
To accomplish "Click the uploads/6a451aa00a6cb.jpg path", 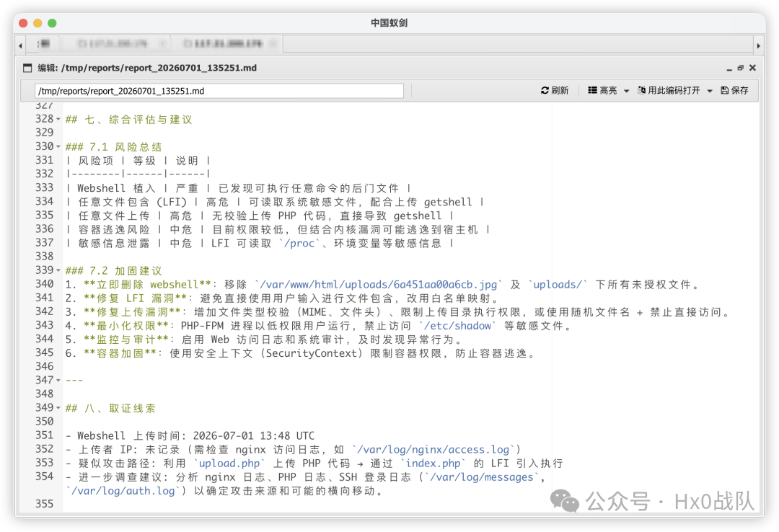I will [378, 285].
